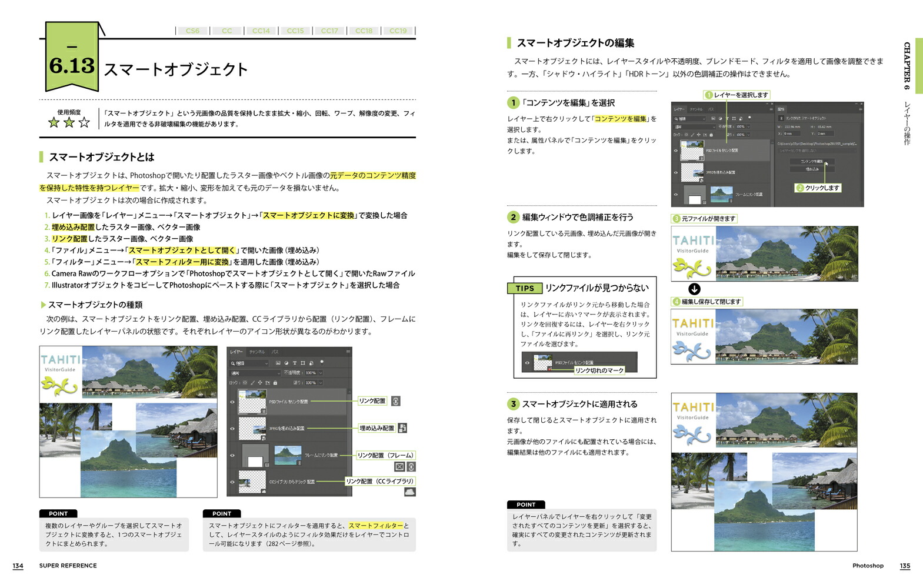
Task: Click 埋め込み button in Properties panel
Action: click(812, 169)
